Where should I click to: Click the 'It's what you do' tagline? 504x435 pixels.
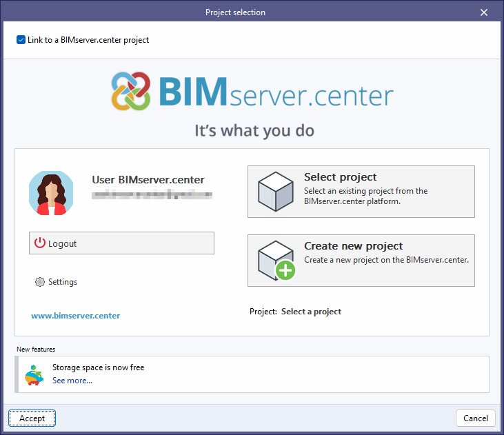coord(254,131)
